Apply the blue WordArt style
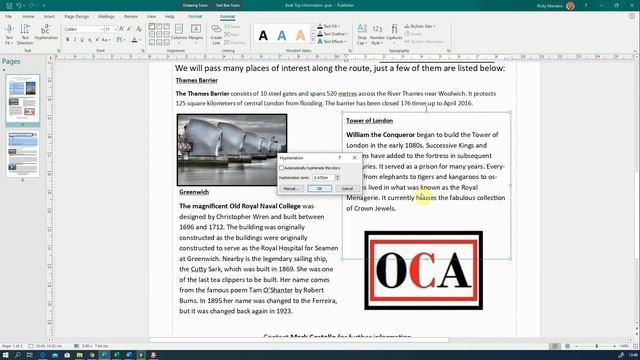Viewport: 640px width, 360px height. pos(282,36)
